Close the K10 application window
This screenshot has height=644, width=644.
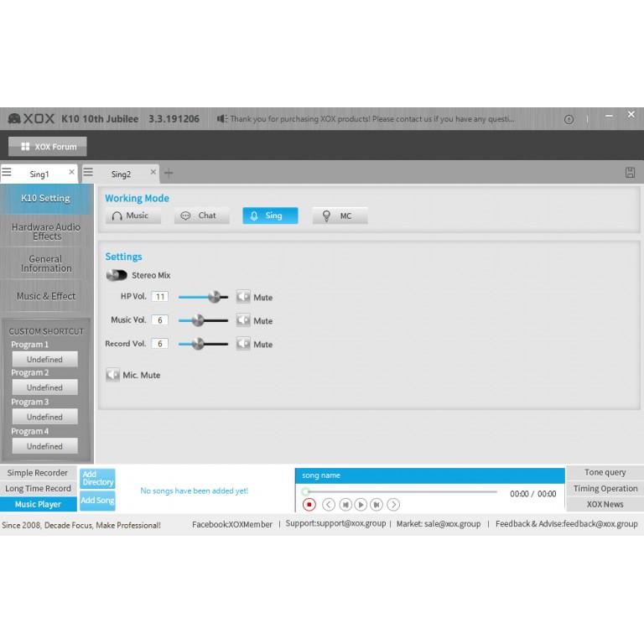(631, 114)
